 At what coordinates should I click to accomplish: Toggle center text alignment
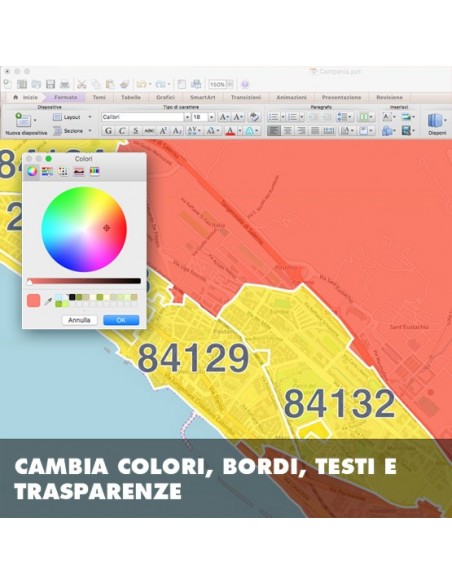click(287, 131)
